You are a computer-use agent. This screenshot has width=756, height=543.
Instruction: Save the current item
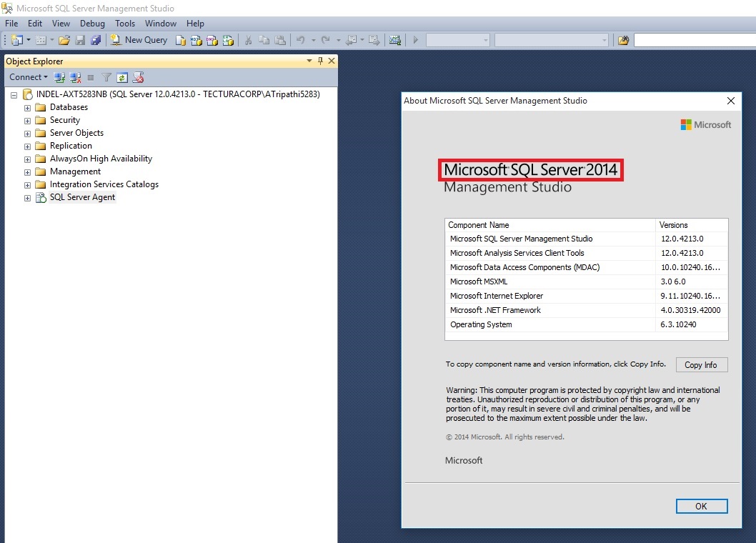click(x=81, y=40)
